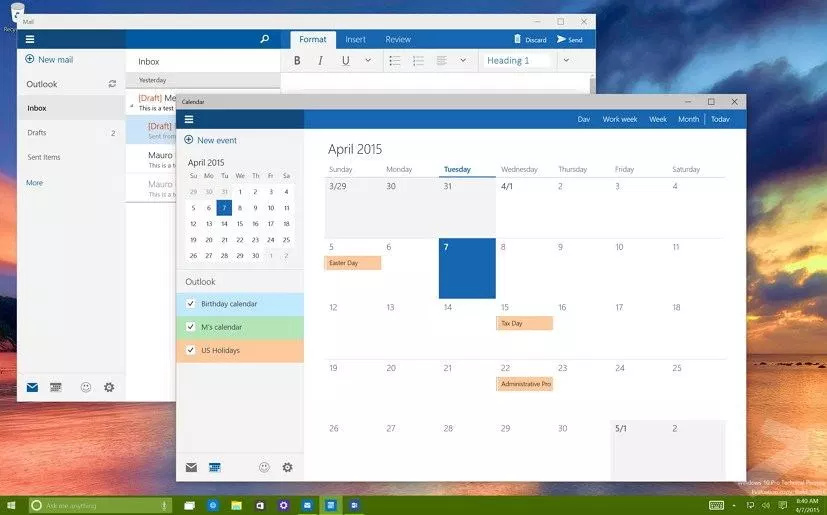Apply underline formatting in Mail compose

(345, 61)
